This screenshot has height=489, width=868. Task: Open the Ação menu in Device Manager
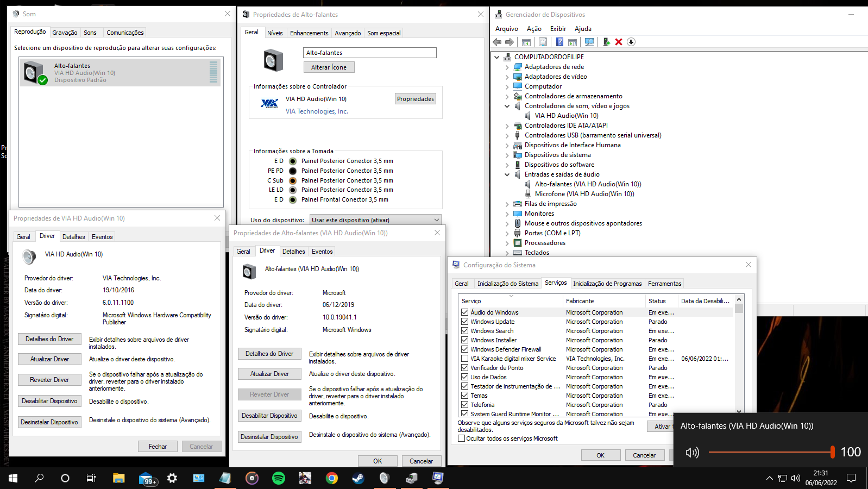[x=534, y=29]
